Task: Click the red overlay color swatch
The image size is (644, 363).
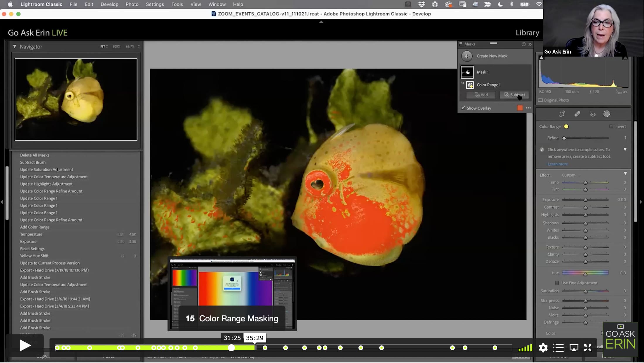Action: pos(520,108)
